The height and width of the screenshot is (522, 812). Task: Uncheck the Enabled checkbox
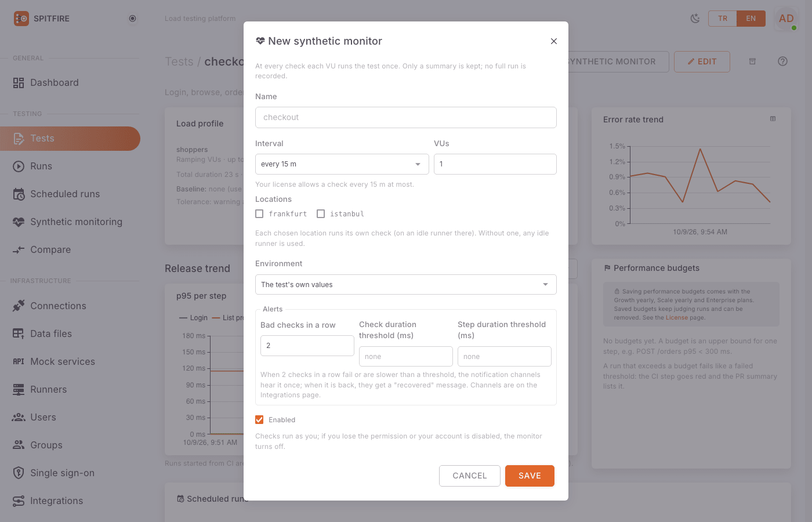(259, 420)
